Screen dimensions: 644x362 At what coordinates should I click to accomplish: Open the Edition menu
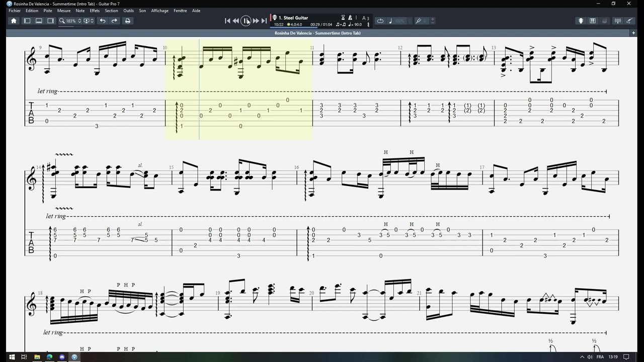click(32, 11)
